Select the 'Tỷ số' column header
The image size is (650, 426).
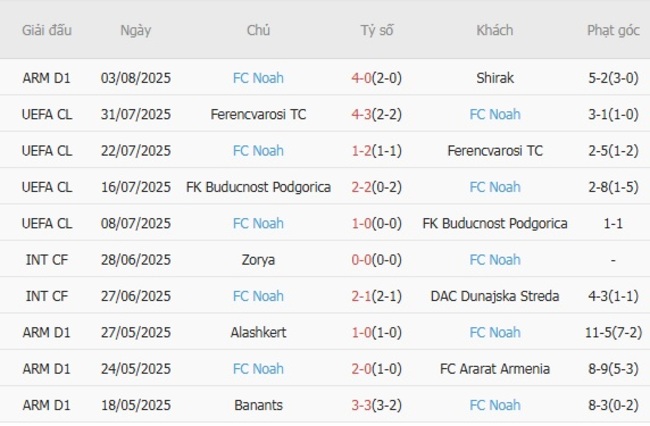point(377,30)
